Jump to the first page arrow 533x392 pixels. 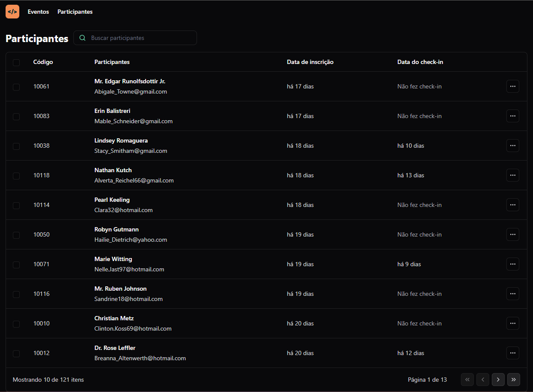[x=467, y=380]
